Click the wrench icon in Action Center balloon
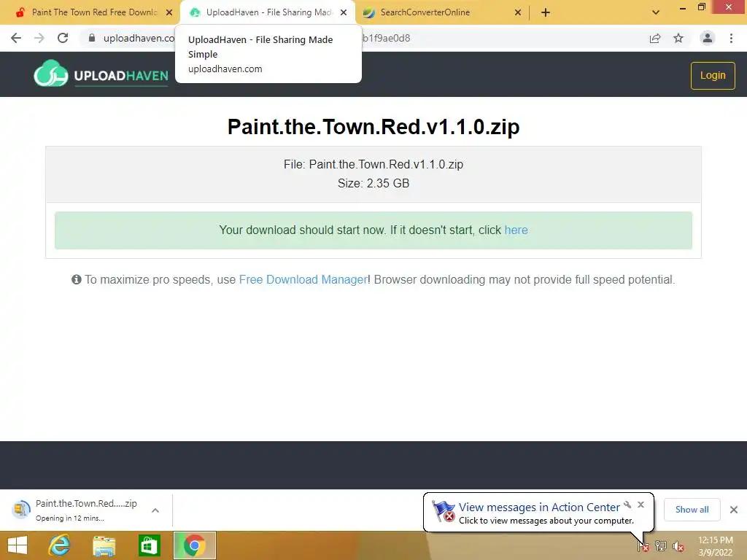Screen dimensions: 747x560 coord(627,505)
